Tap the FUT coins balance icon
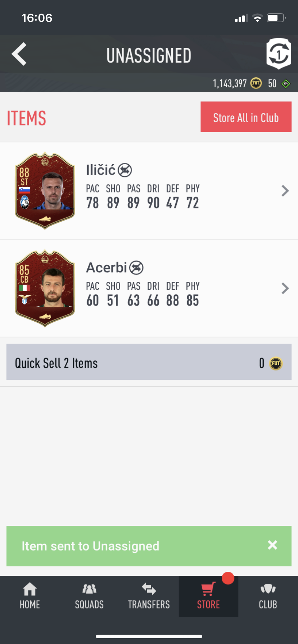The height and width of the screenshot is (644, 298). [x=256, y=83]
